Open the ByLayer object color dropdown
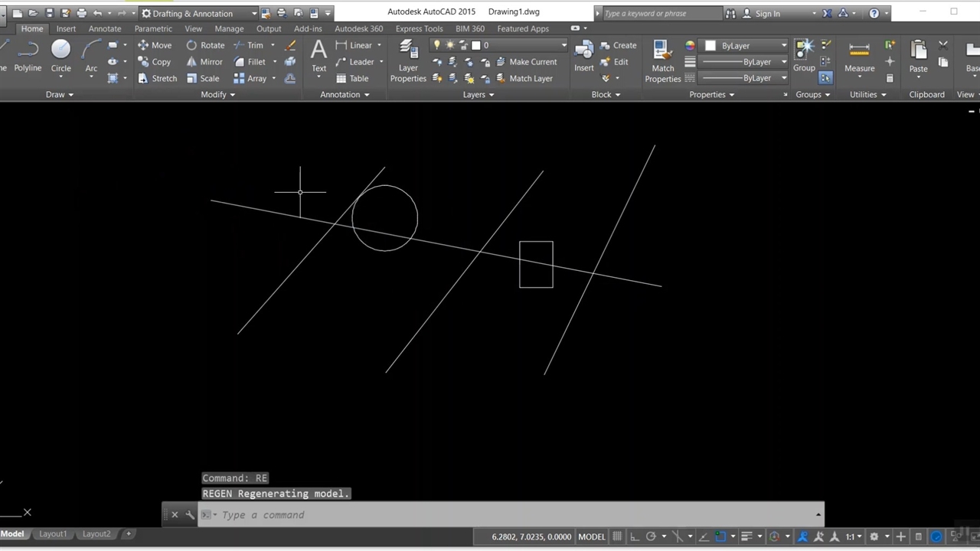 coord(745,46)
